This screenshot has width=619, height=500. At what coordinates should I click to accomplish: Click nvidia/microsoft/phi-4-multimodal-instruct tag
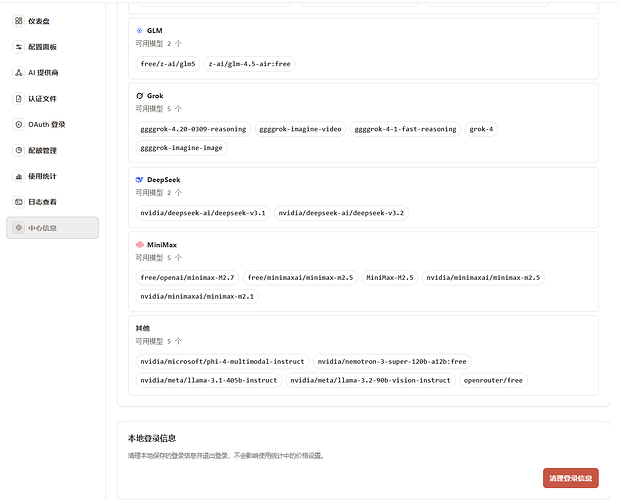pyautogui.click(x=222, y=361)
